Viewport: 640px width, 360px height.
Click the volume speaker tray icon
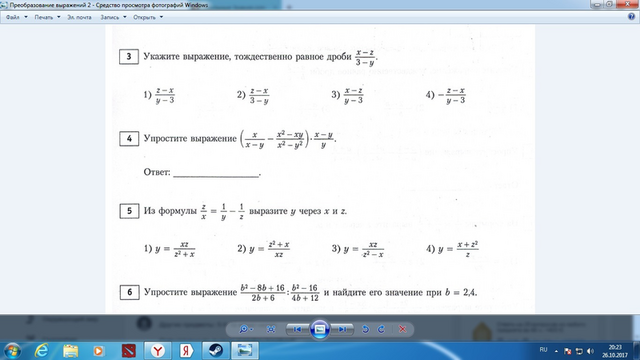[x=590, y=351]
